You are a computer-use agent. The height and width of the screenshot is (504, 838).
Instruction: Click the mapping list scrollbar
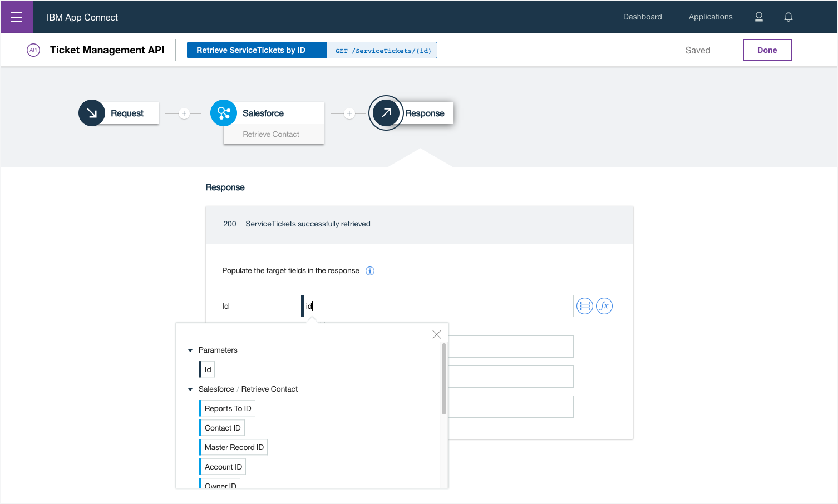[x=444, y=379]
